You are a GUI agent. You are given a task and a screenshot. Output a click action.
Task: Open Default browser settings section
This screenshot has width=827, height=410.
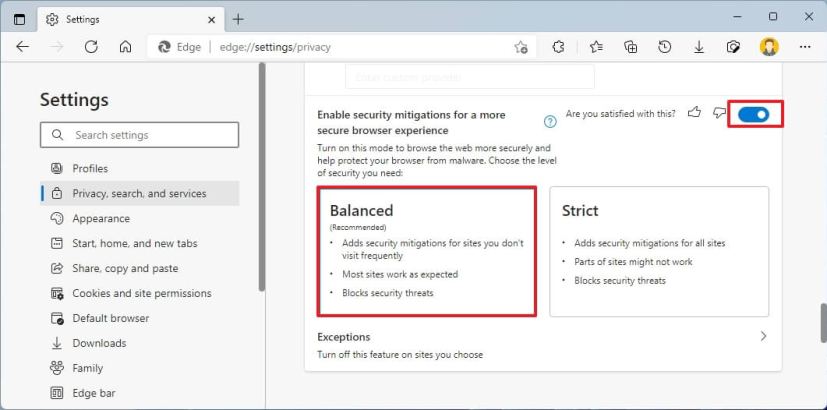tap(139, 318)
